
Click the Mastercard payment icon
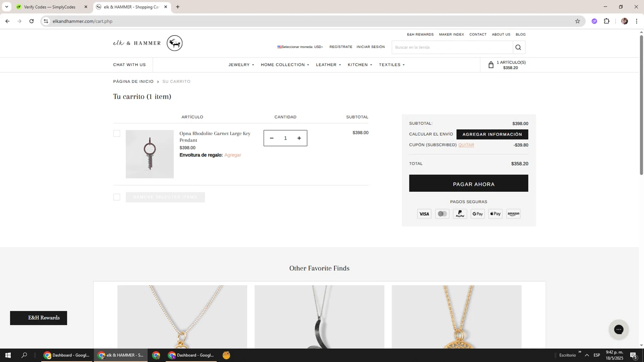pyautogui.click(x=442, y=214)
